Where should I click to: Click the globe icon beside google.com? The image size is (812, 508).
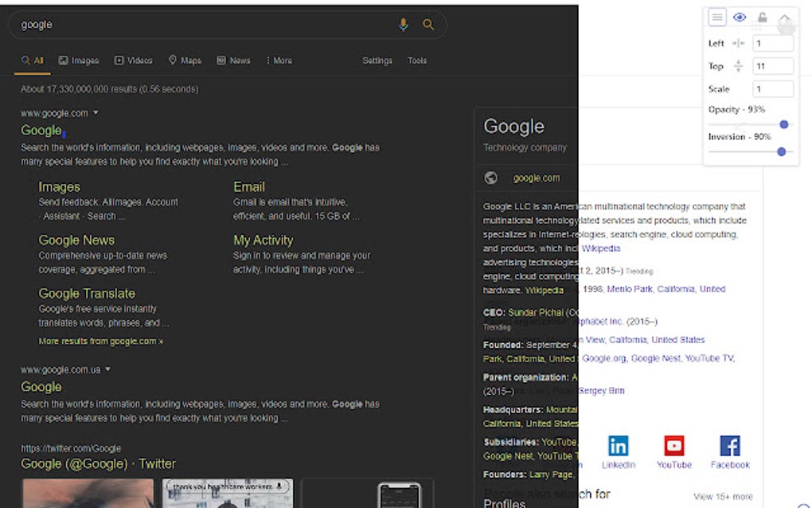[x=491, y=178]
